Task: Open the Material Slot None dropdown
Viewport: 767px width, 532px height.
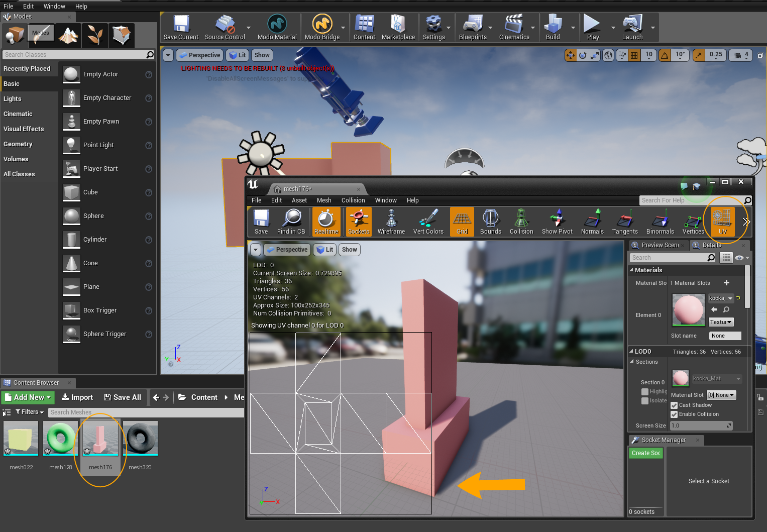Action: (721, 395)
